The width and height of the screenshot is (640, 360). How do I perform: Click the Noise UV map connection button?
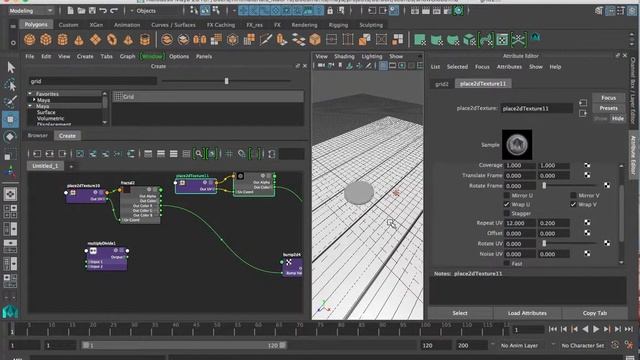(587, 253)
